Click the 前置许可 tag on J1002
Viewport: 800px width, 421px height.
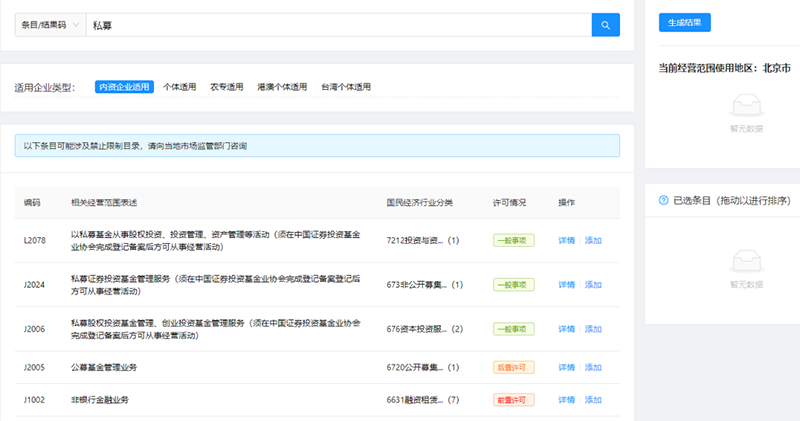(513, 400)
